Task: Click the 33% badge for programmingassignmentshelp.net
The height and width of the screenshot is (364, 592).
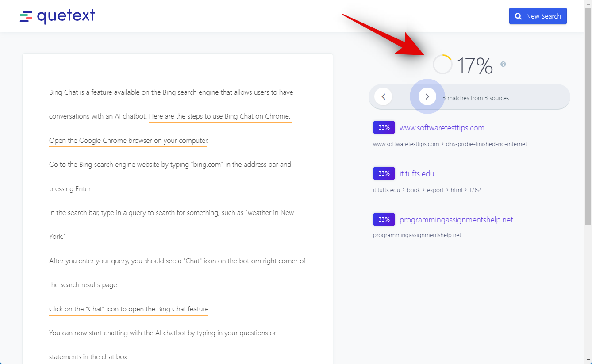Action: (x=384, y=219)
